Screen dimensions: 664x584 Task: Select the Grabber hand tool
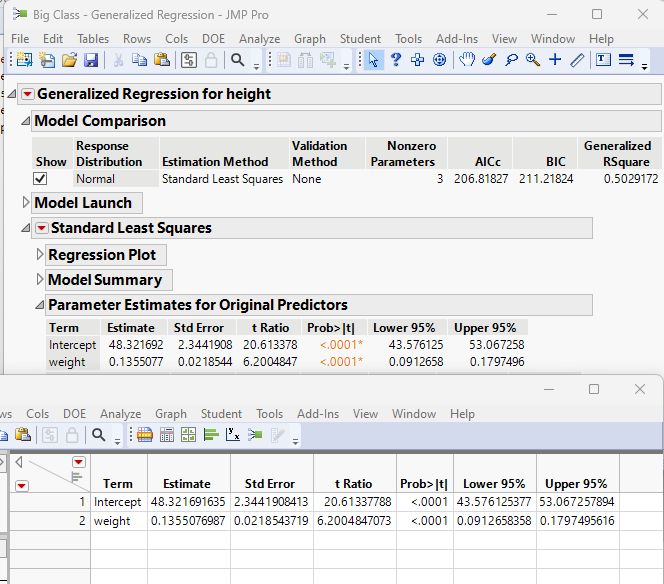click(x=467, y=60)
